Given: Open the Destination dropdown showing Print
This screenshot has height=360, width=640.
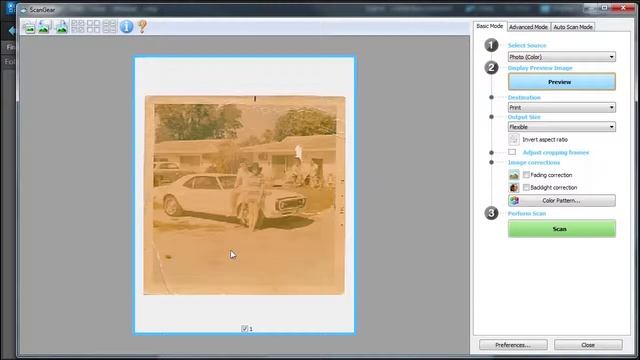Looking at the screenshot, I should tap(562, 107).
